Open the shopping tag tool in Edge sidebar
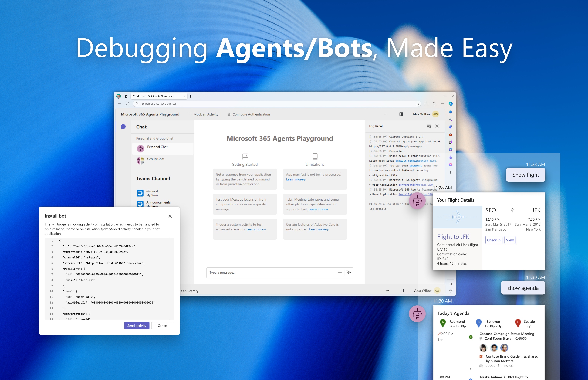588x380 pixels. coord(450,127)
